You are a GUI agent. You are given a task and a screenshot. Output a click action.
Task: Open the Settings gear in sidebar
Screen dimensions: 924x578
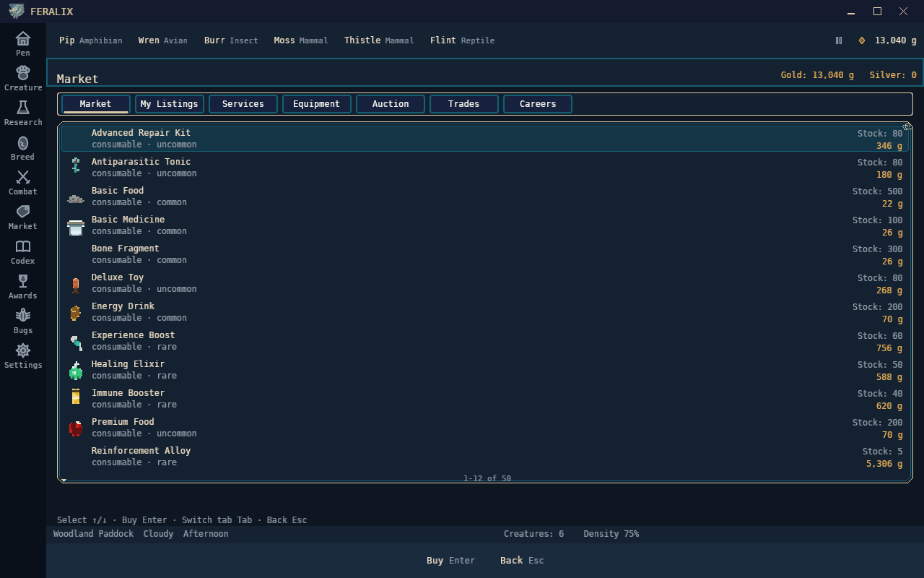tap(23, 355)
